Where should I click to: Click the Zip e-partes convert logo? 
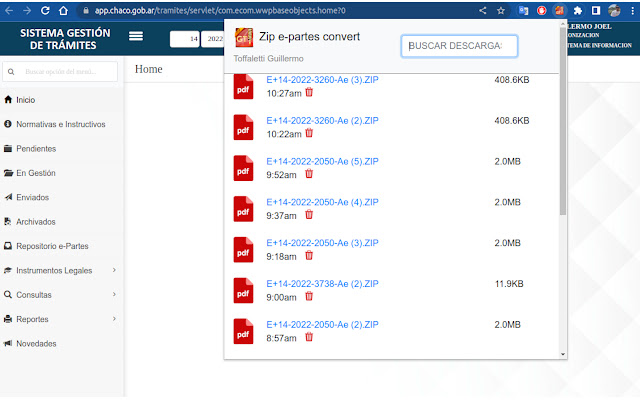click(x=244, y=38)
